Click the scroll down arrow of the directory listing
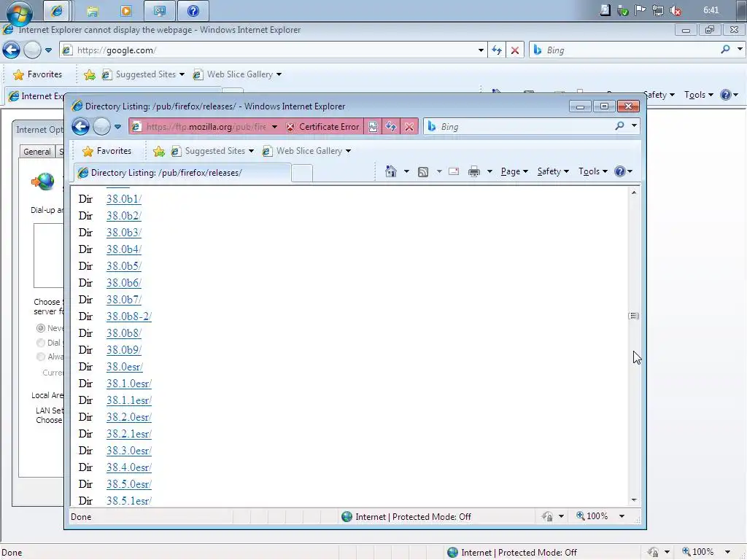The height and width of the screenshot is (560, 747). (x=634, y=500)
